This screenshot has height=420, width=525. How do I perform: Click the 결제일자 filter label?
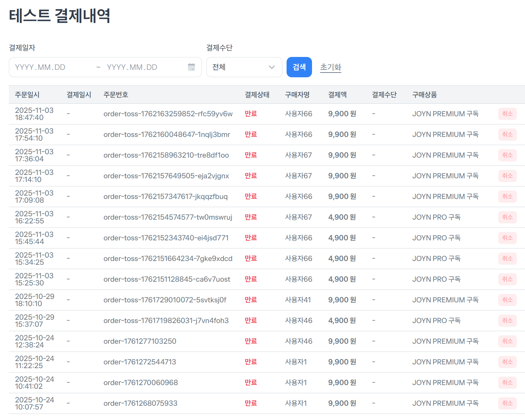point(22,48)
